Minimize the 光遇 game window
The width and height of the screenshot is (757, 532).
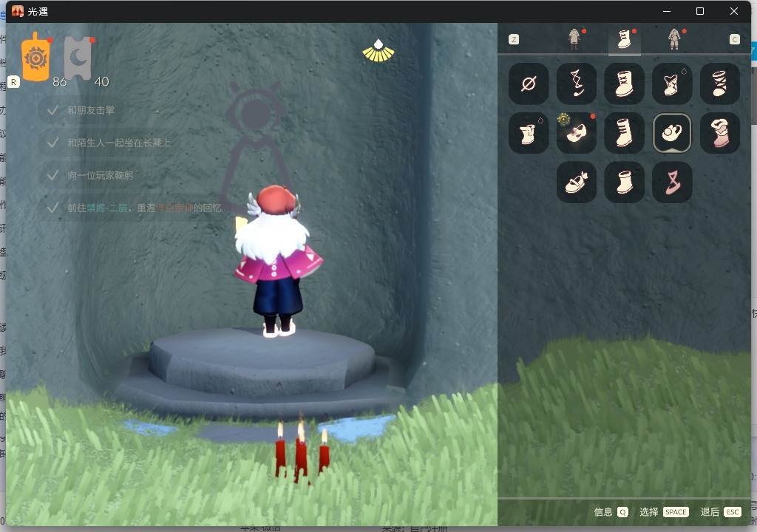coord(667,11)
